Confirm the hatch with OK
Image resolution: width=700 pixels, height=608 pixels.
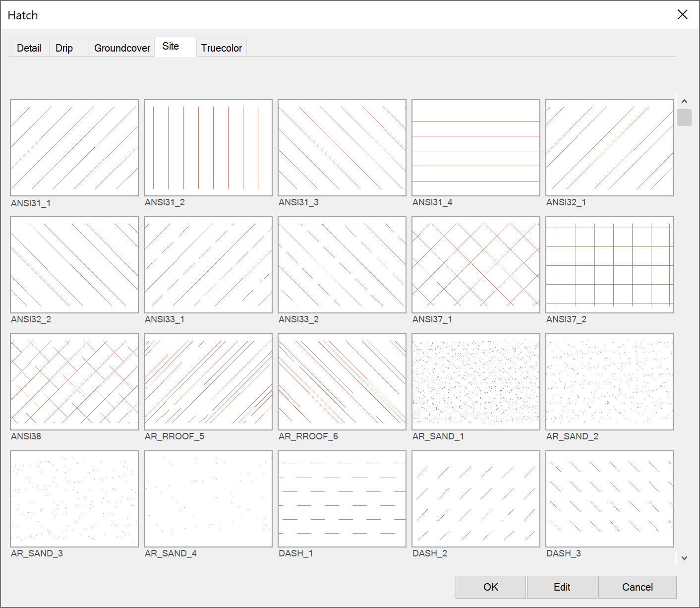[x=491, y=587]
